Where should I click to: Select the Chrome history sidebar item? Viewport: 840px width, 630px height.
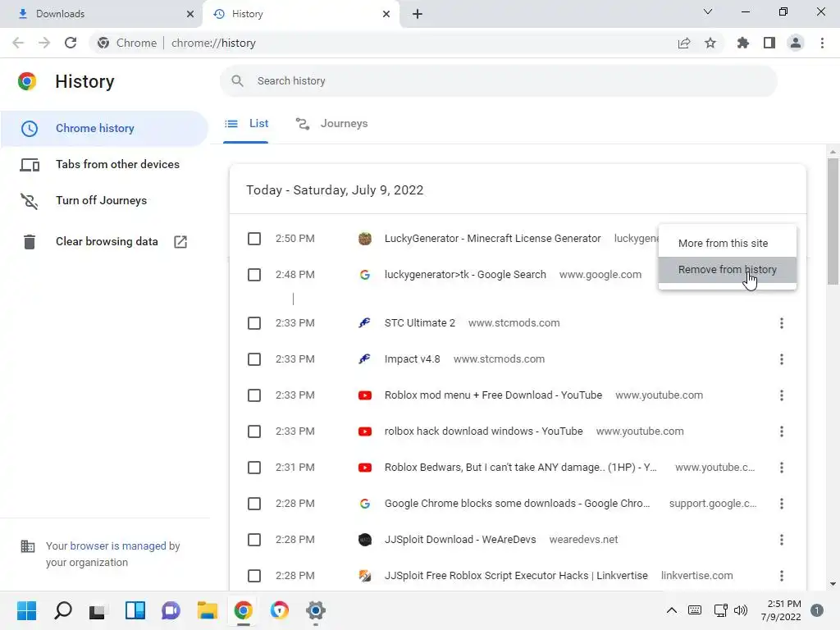pyautogui.click(x=104, y=129)
